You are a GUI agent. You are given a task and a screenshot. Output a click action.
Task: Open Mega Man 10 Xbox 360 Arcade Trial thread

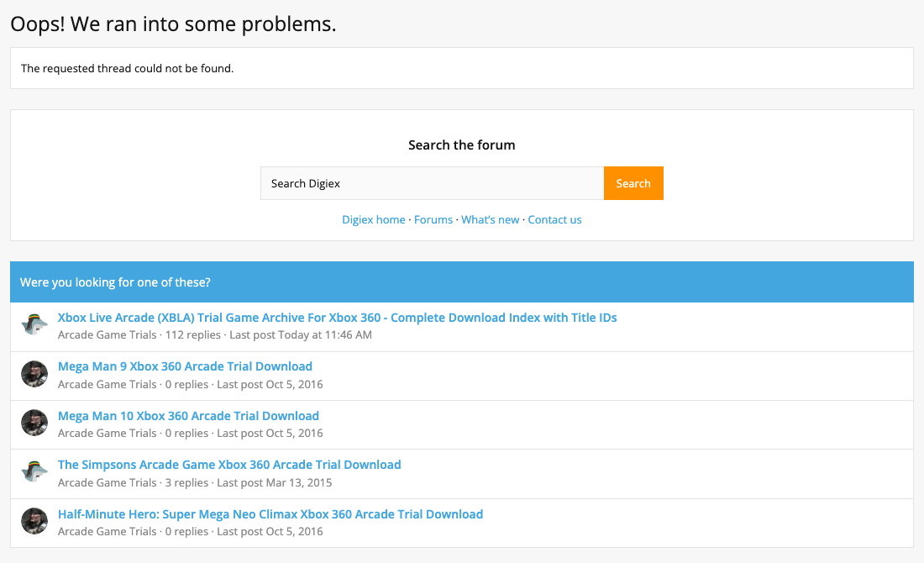[x=188, y=416]
